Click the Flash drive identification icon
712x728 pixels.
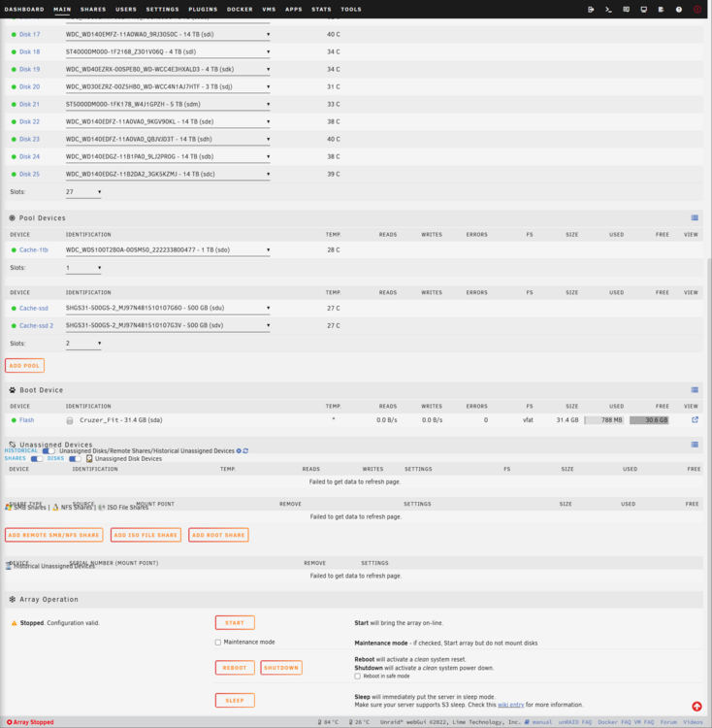click(x=70, y=420)
